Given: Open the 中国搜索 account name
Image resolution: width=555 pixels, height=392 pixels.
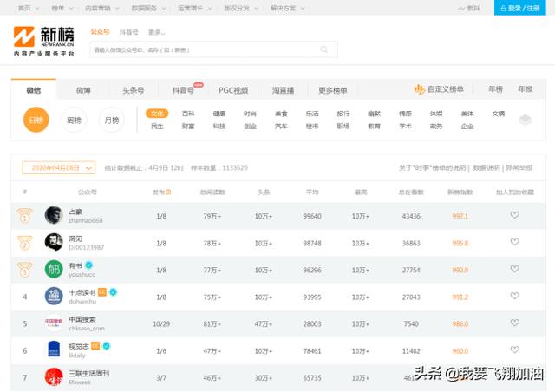Looking at the screenshot, I should coord(82,319).
